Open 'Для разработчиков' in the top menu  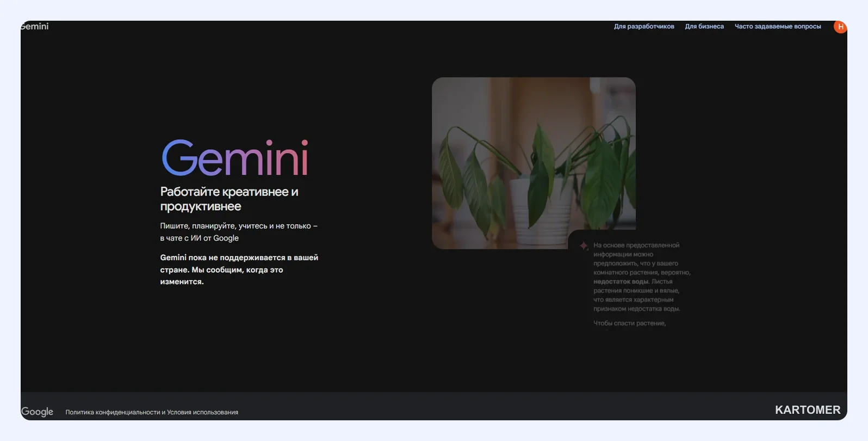pyautogui.click(x=644, y=26)
